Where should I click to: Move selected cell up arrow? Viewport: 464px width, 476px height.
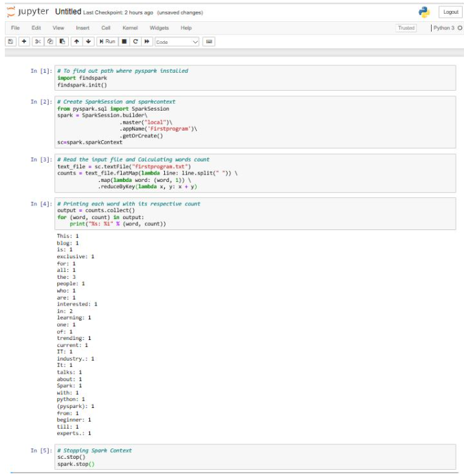[76, 42]
